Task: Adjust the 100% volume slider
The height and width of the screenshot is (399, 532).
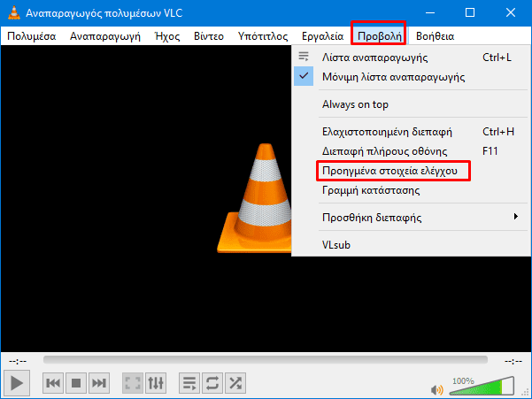Action: point(482,386)
